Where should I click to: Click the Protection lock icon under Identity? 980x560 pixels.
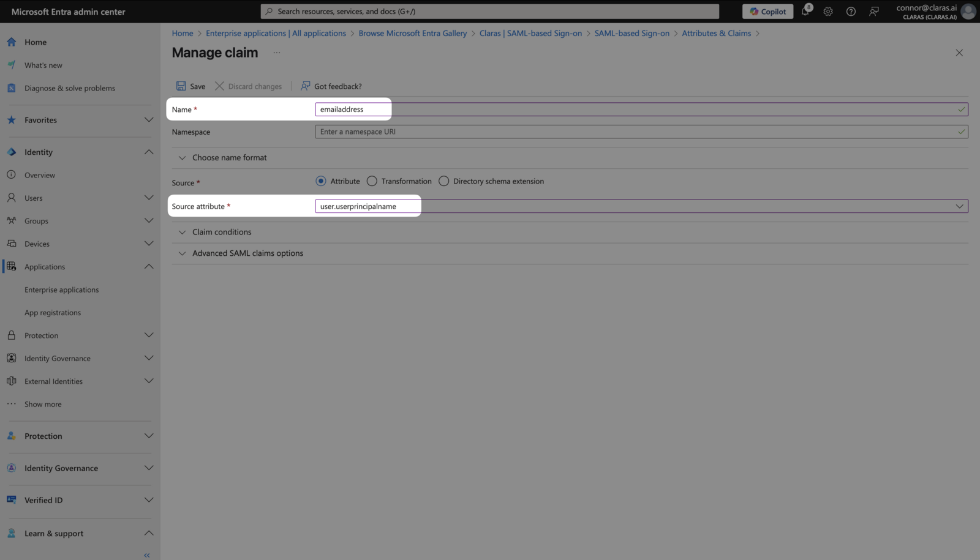(x=11, y=335)
